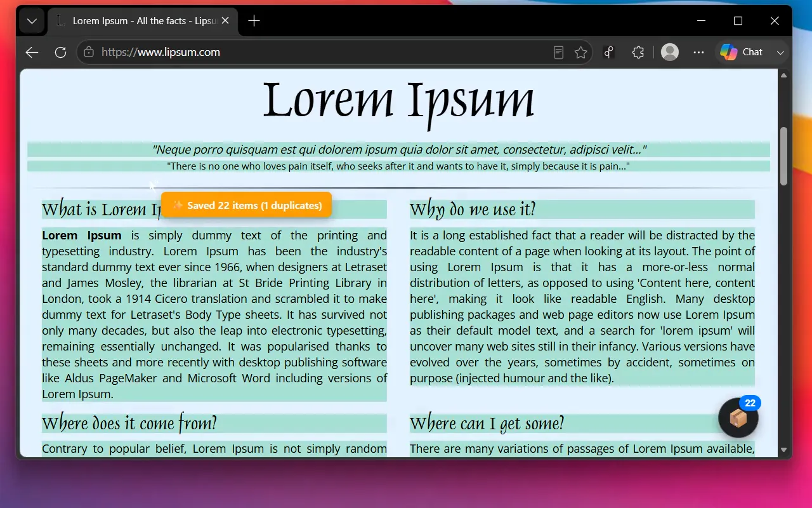Image resolution: width=812 pixels, height=508 pixels.
Task: Click the vertical scrollbar thumb
Action: pos(783,156)
